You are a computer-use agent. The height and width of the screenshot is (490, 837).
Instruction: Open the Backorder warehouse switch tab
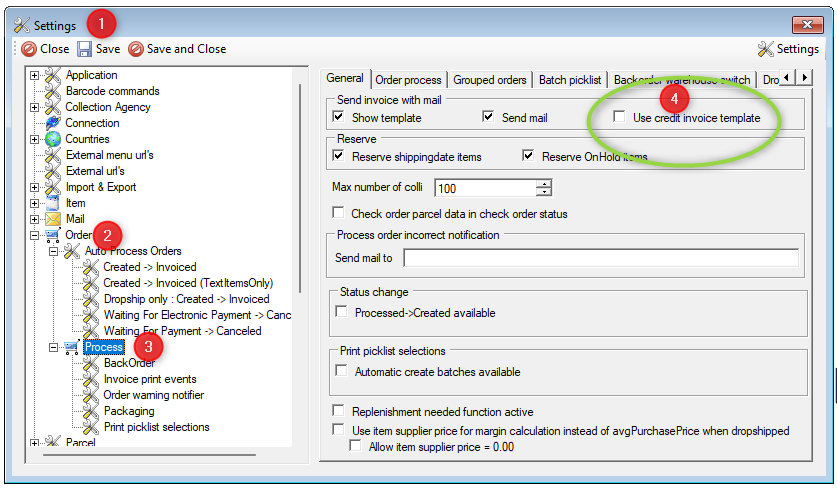[682, 80]
